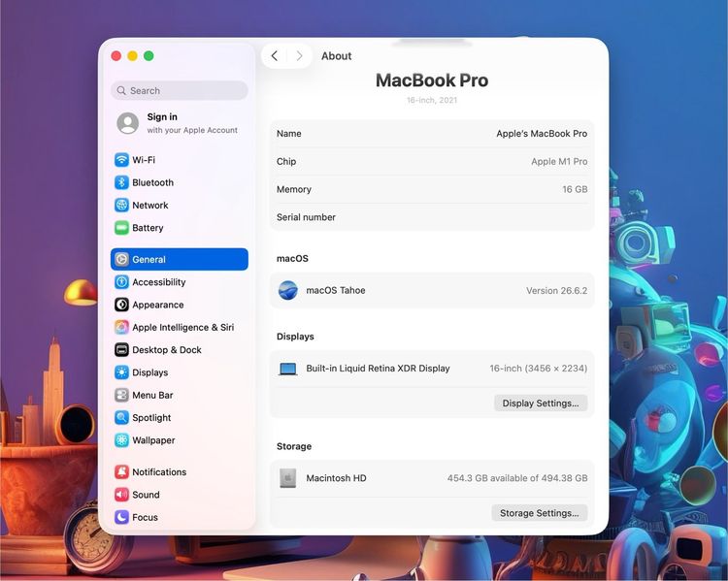Screen dimensions: 728x581
Task: Click the 16-inch (3456 × 2234) resolution
Action: [538, 369]
